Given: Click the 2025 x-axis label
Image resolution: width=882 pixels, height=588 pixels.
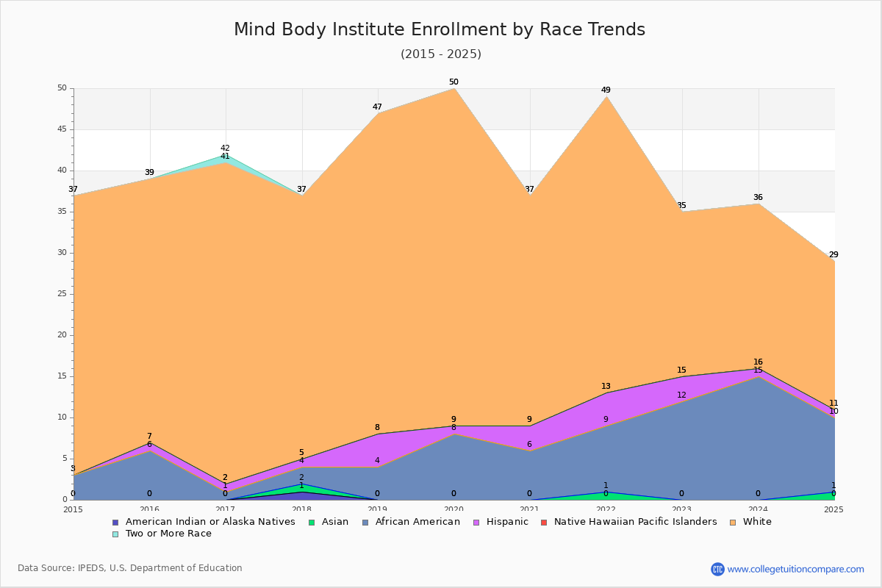Looking at the screenshot, I should coord(834,509).
